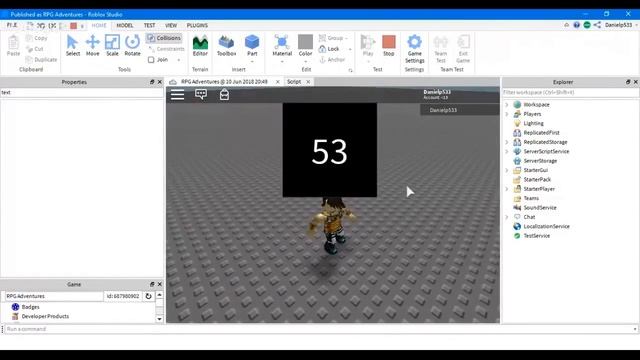
Task: Open Game Settings
Action: click(x=414, y=48)
